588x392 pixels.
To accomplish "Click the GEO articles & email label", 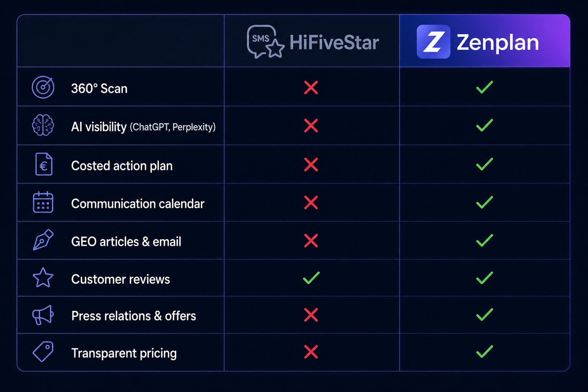I will (126, 242).
